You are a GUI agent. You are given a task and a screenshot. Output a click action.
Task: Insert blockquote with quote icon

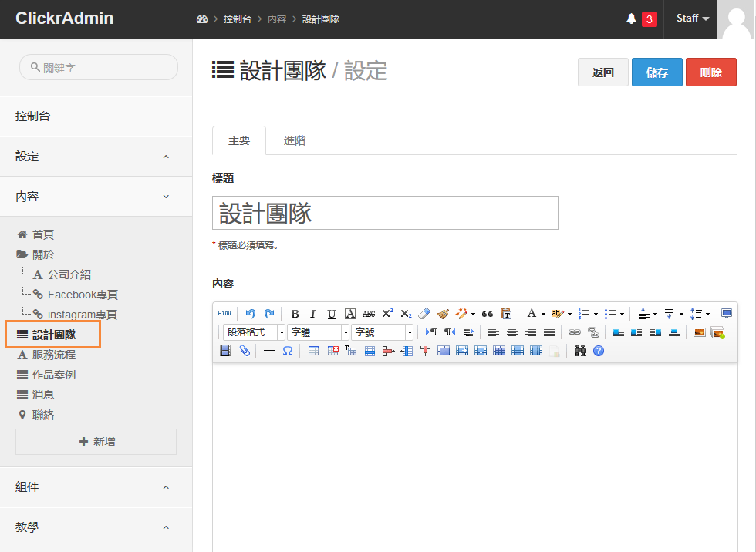click(x=488, y=314)
